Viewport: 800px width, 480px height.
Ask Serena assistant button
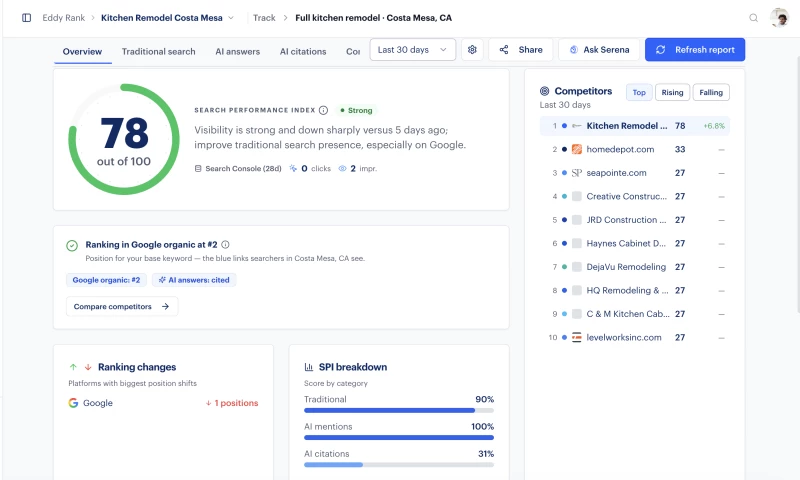click(599, 49)
